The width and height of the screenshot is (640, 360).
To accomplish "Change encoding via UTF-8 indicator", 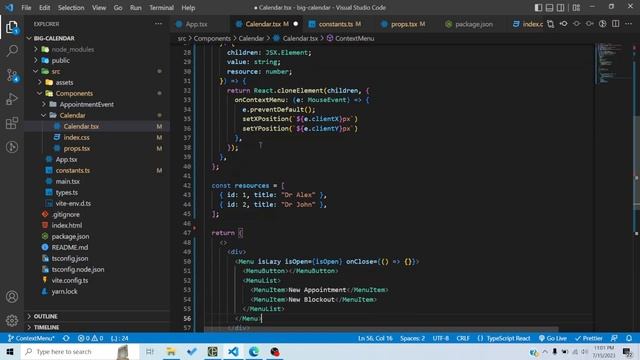I will (x=440, y=338).
